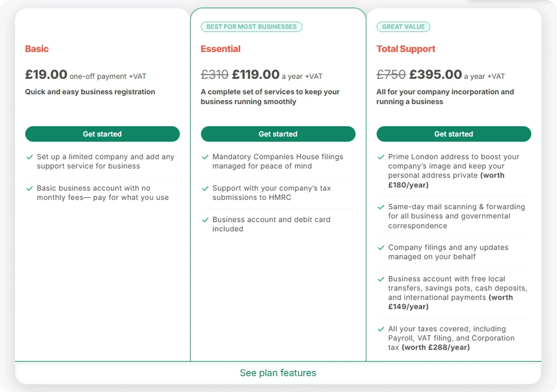Select the Essential plan heading

[x=220, y=49]
